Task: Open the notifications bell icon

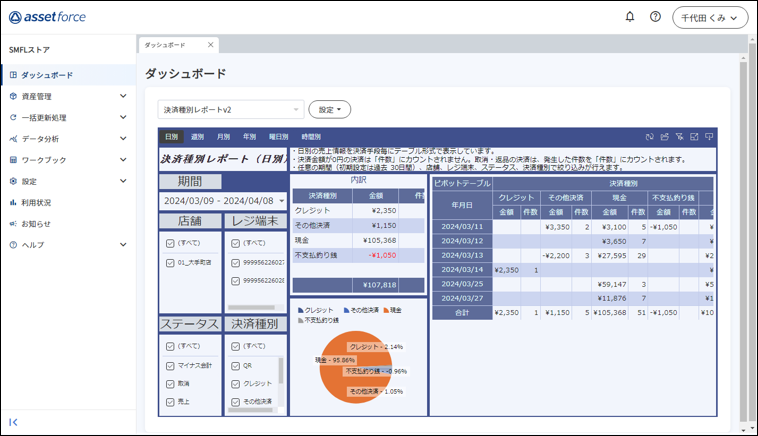Action: click(x=630, y=17)
